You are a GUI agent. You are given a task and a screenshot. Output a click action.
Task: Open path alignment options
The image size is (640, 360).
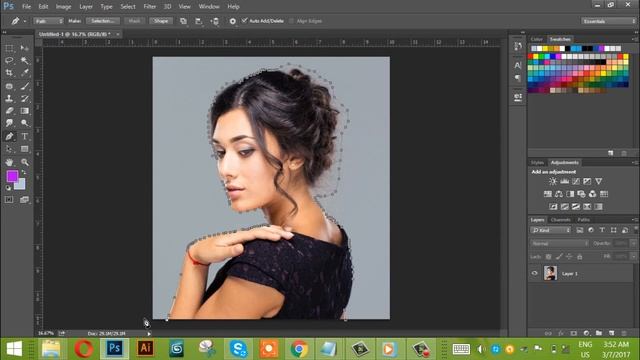tap(199, 21)
